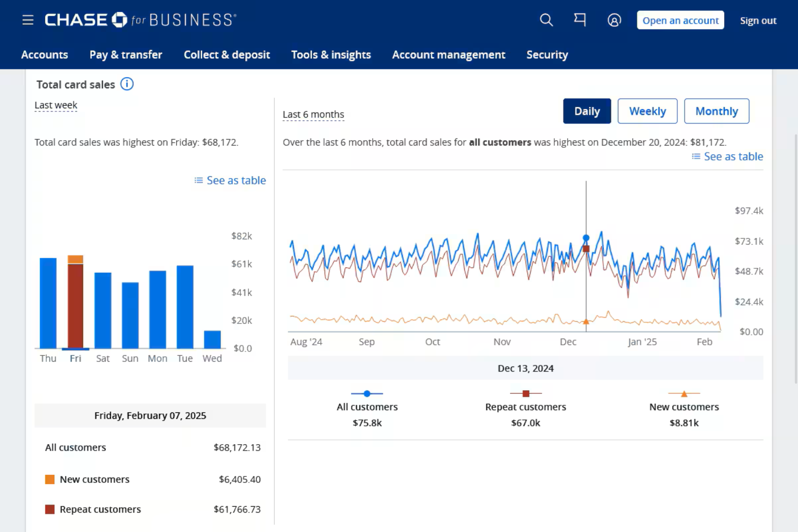Click the Chase for Business logo
The height and width of the screenshot is (532, 798).
click(x=140, y=19)
